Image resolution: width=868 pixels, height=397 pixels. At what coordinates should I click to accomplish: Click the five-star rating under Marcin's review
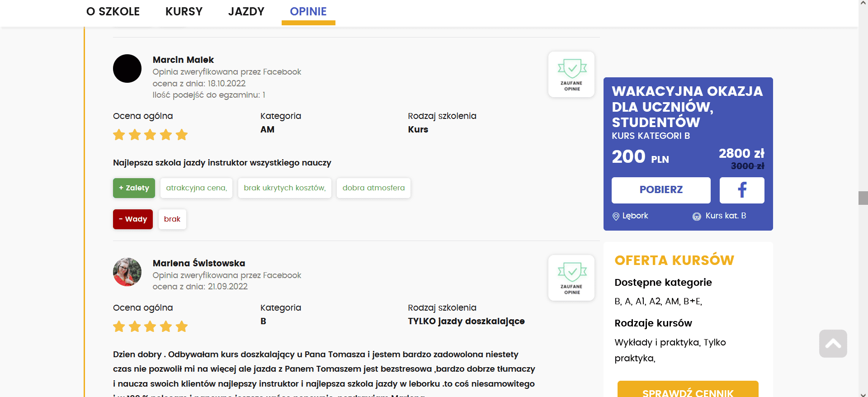150,135
